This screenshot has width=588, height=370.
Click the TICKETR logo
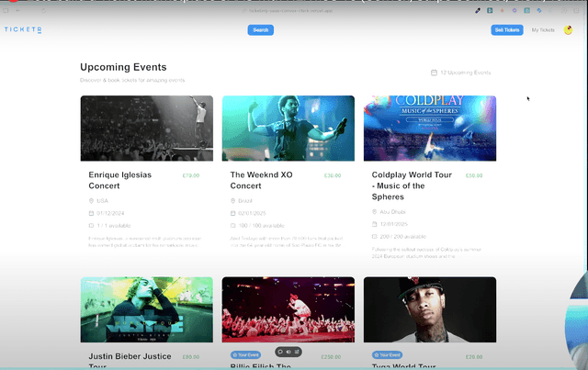point(23,29)
